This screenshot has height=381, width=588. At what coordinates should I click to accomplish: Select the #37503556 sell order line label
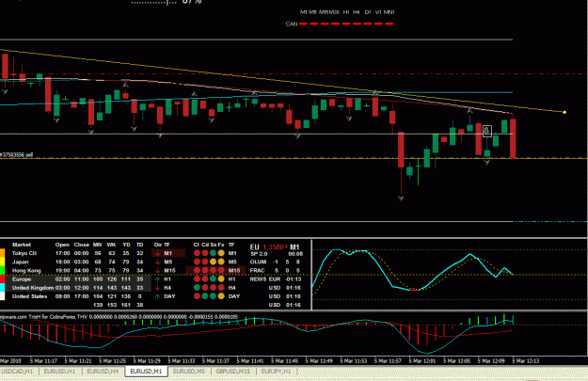pos(17,154)
